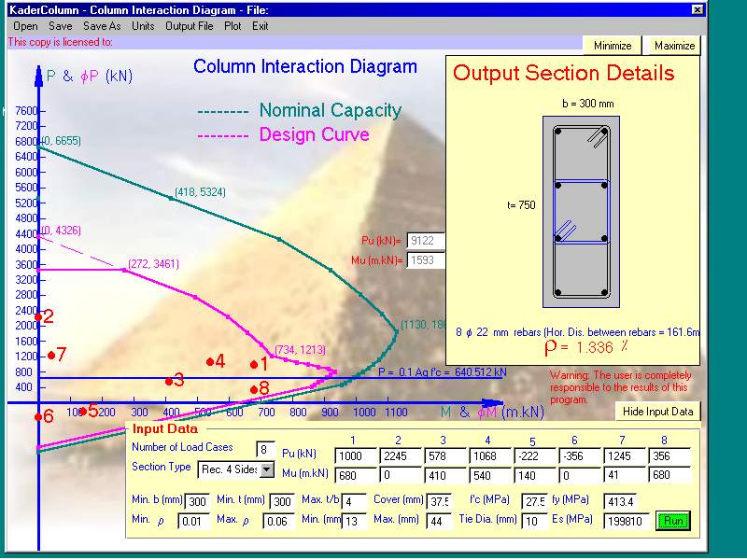Screen dimensions: 747x560
Task: Open the Output File menu
Action: tap(190, 26)
